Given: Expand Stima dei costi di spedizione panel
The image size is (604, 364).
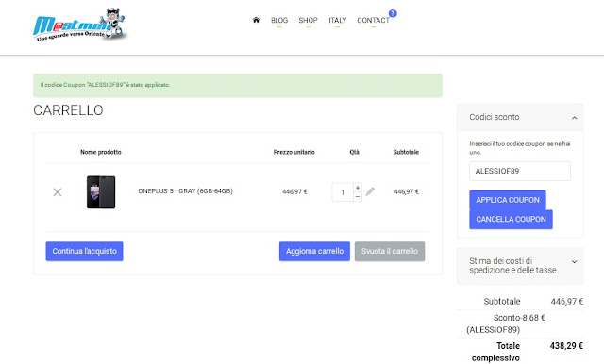Looking at the screenshot, I should coord(575,261).
